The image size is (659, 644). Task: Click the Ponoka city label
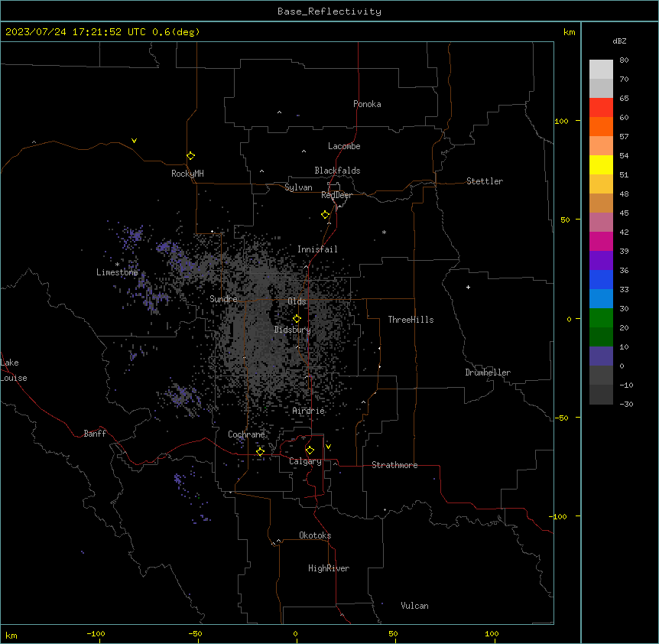[x=367, y=104]
